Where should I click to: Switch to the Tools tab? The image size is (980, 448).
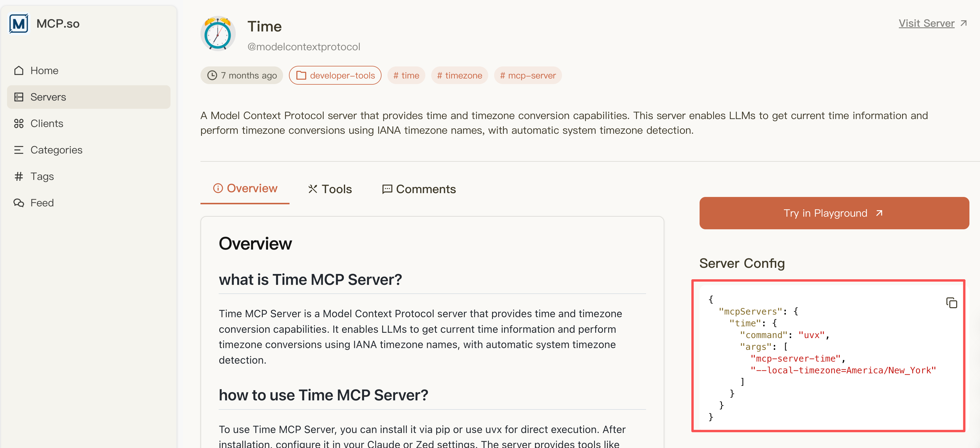tap(330, 189)
